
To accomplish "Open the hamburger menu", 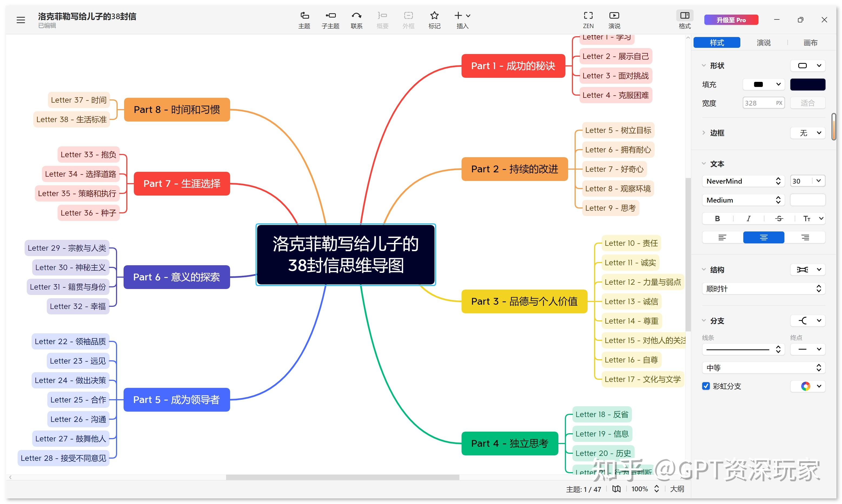I will pyautogui.click(x=21, y=20).
